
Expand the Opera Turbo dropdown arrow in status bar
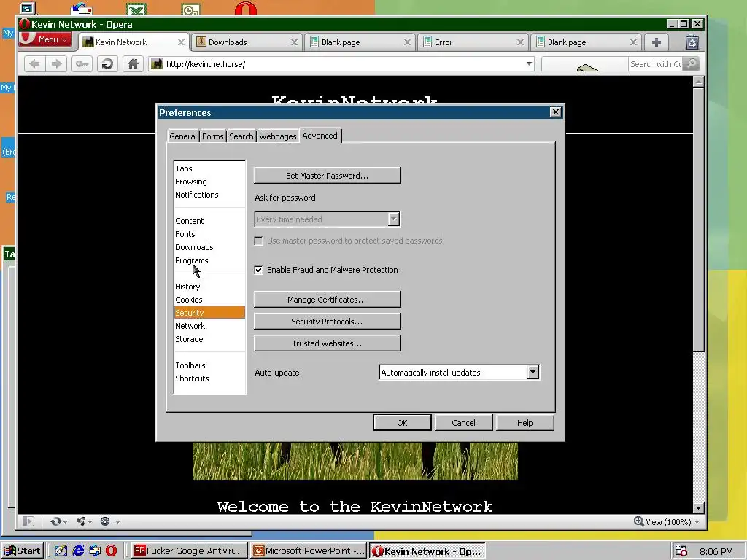[117, 522]
